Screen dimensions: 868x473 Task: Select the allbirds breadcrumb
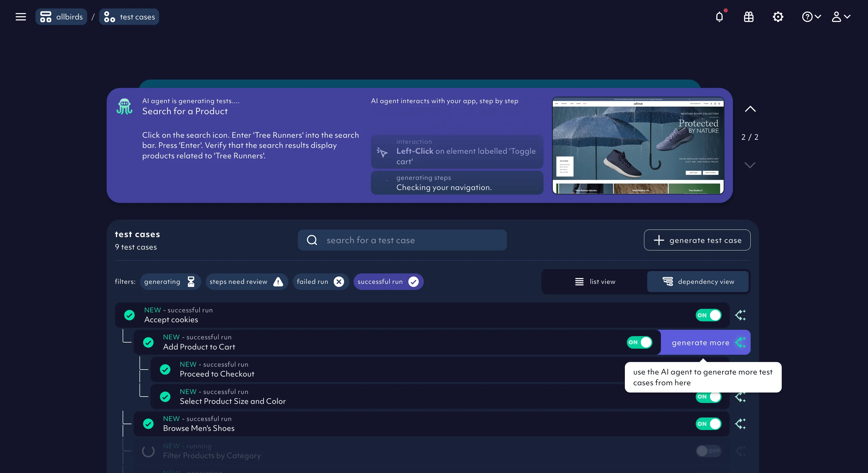point(61,17)
